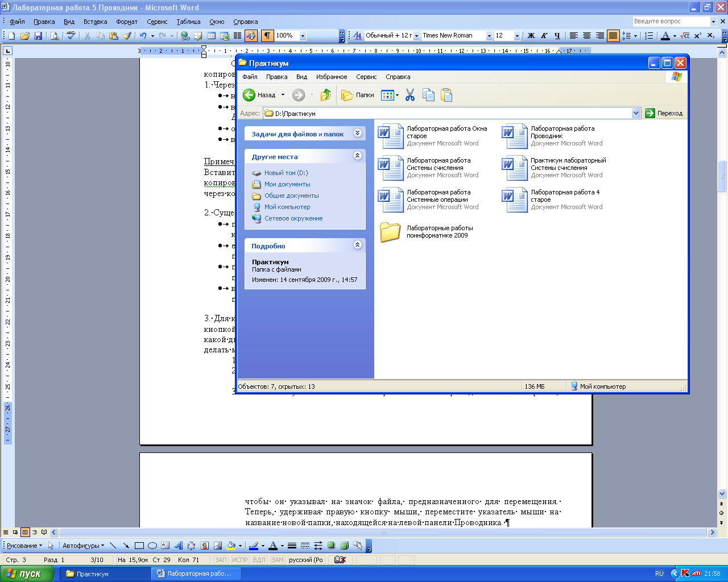Click the 'Назад' back button
The image size is (728, 582).
(x=259, y=95)
